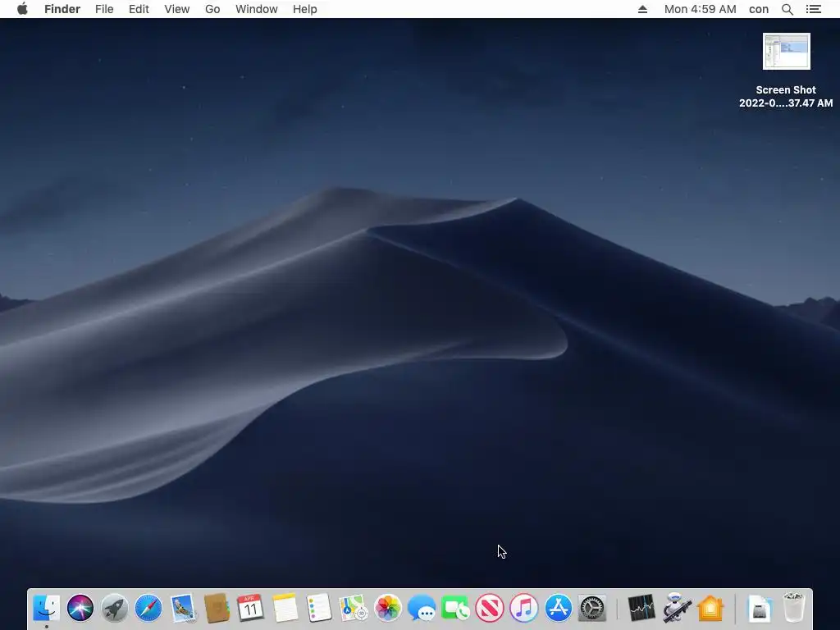
Task: Open the Help menu
Action: (305, 9)
